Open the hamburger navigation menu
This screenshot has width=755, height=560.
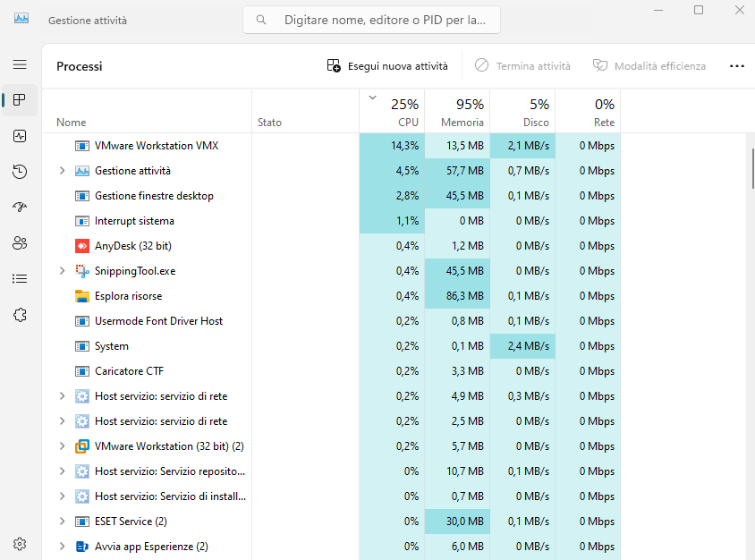[20, 64]
